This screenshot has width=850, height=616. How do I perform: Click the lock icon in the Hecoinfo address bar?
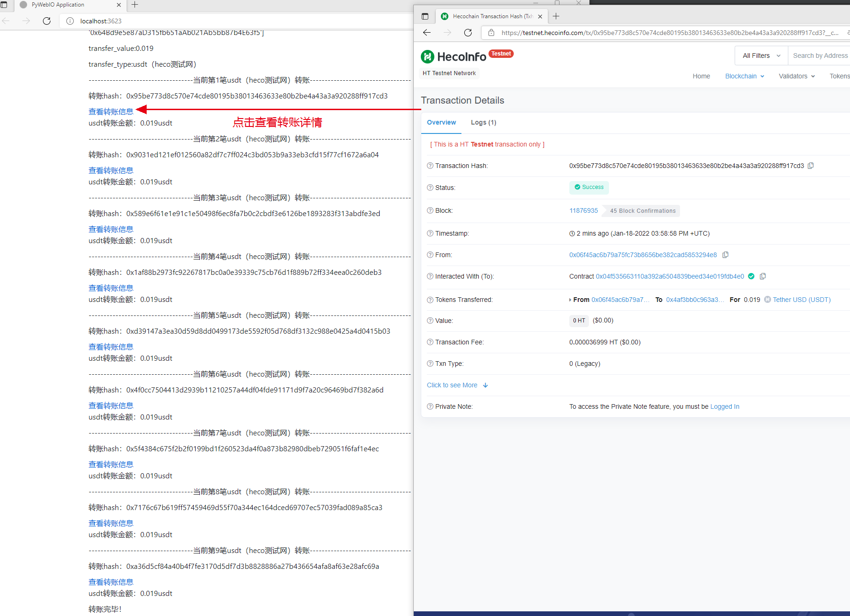pyautogui.click(x=491, y=33)
